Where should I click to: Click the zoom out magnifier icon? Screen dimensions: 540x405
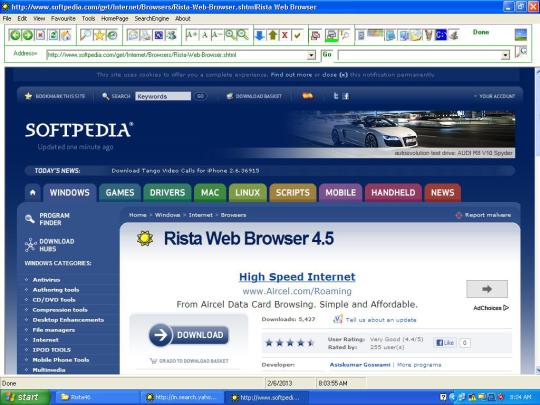[x=242, y=35]
